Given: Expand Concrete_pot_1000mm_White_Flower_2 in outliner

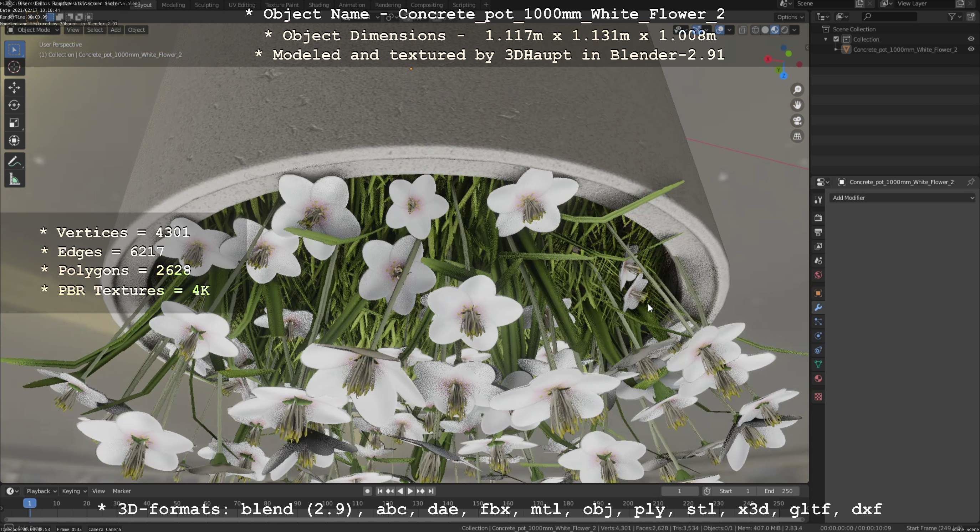Looking at the screenshot, I should (836, 50).
